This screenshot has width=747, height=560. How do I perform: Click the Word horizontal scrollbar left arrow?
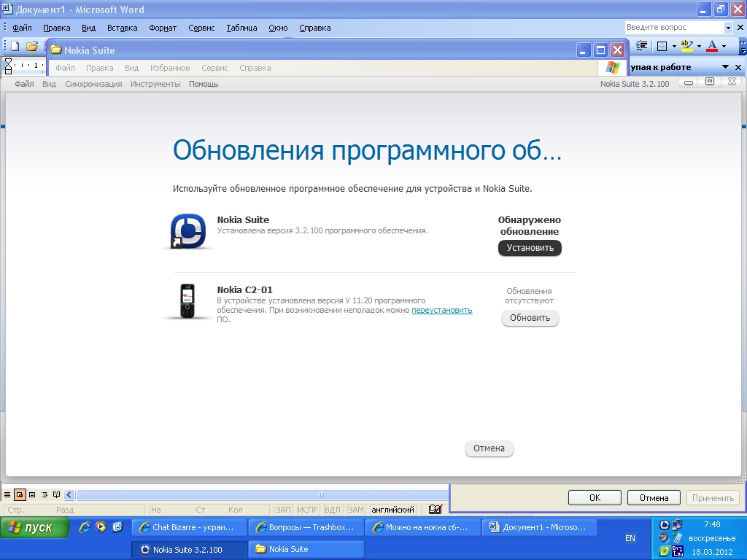click(69, 495)
